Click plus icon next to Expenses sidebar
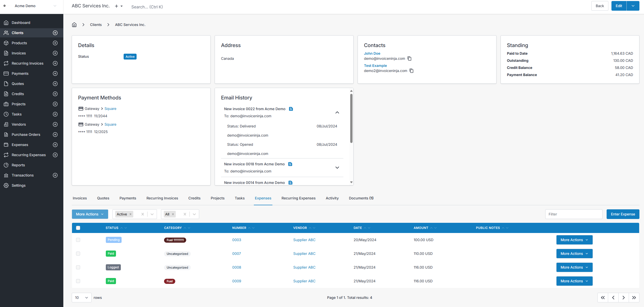The width and height of the screenshot is (644, 307). pos(55,145)
